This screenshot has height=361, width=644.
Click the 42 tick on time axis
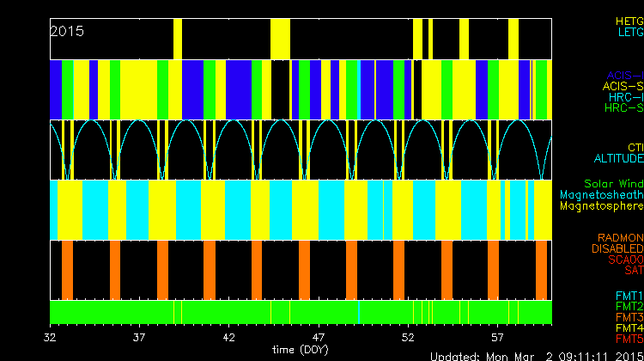pos(228,336)
